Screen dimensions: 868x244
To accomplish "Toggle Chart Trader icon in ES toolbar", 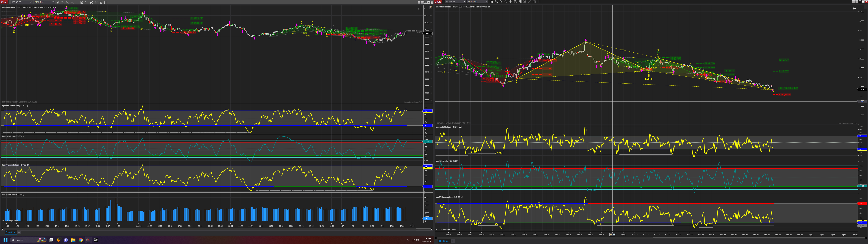I will 87,2.
